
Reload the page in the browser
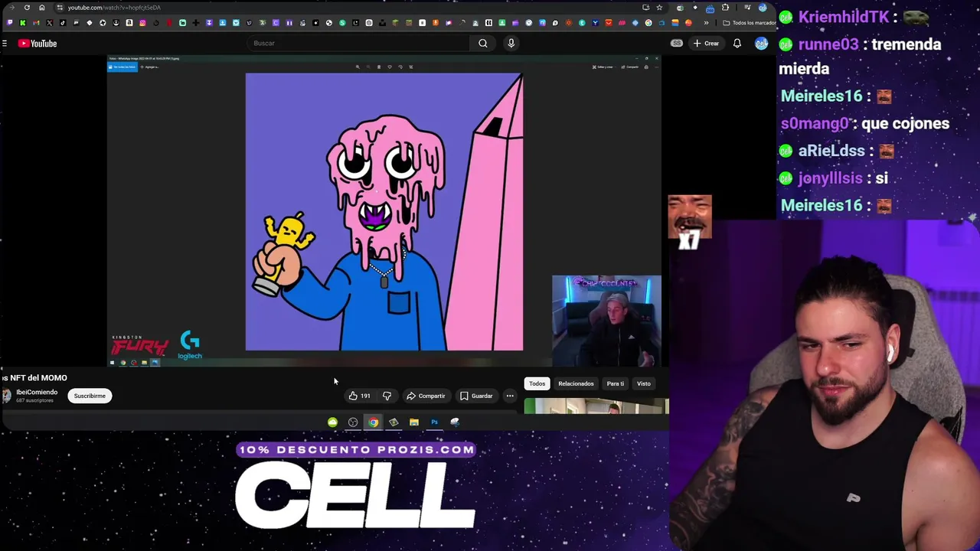[x=27, y=8]
